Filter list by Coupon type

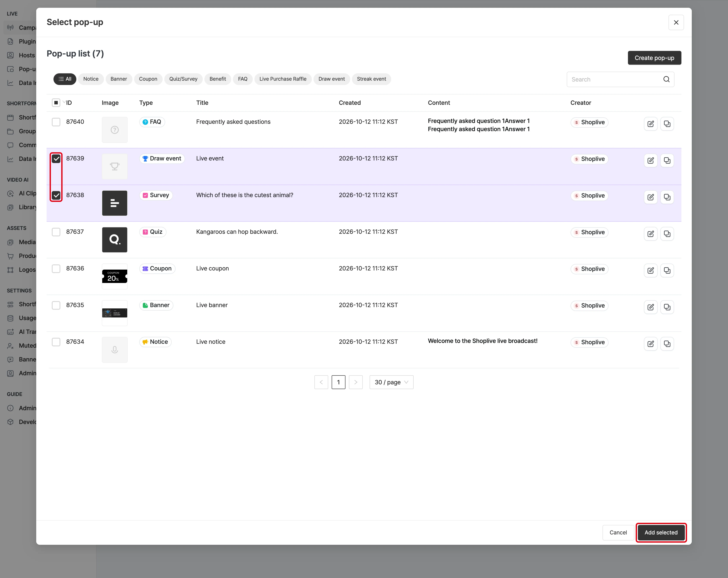[x=148, y=79]
